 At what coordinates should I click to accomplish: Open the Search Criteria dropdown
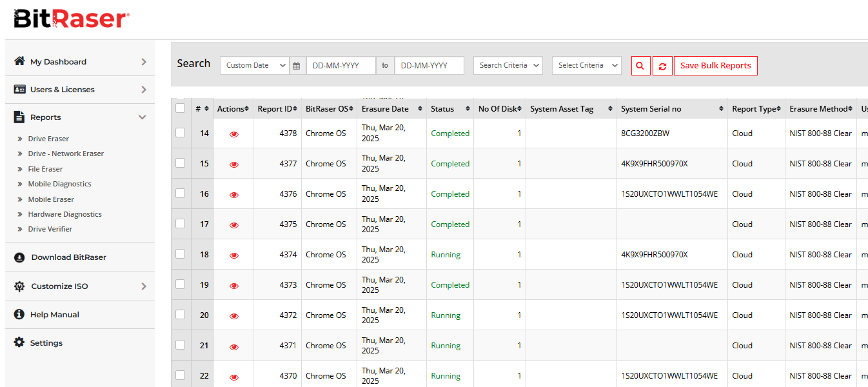tap(508, 66)
